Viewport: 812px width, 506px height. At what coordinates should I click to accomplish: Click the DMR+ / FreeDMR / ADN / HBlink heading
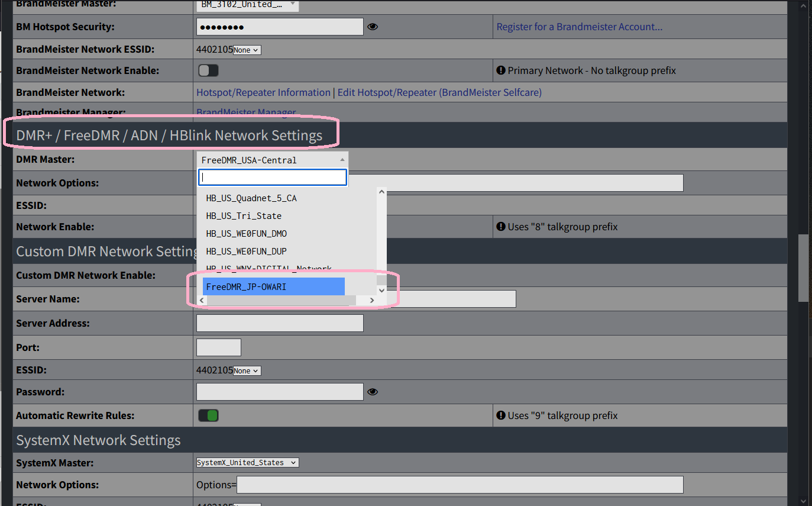pyautogui.click(x=169, y=136)
